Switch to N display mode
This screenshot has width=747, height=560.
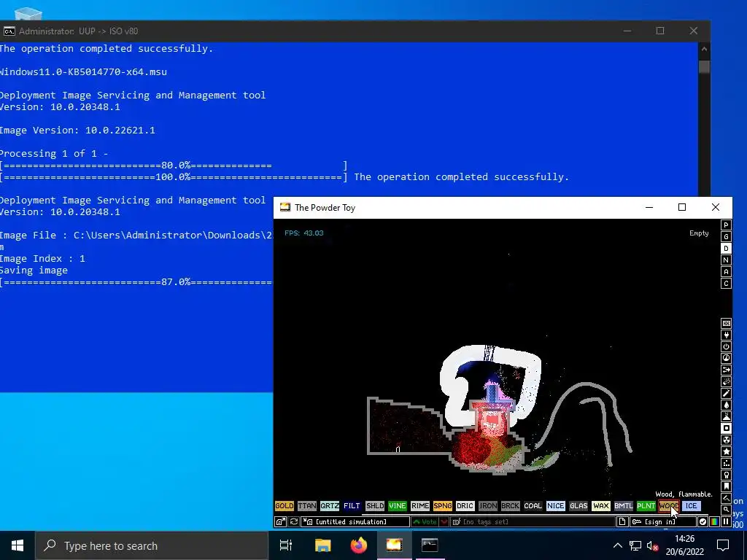click(726, 260)
